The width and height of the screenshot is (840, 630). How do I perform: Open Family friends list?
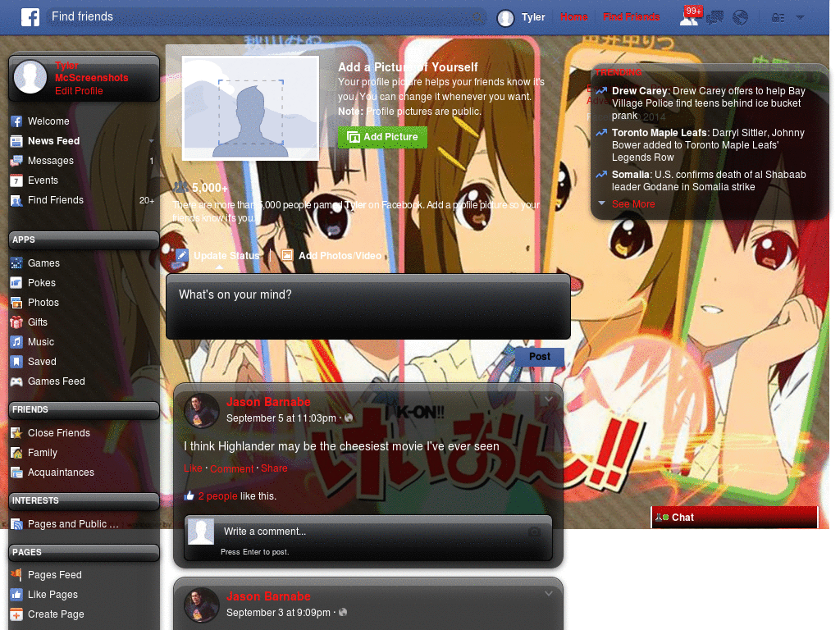coord(43,453)
